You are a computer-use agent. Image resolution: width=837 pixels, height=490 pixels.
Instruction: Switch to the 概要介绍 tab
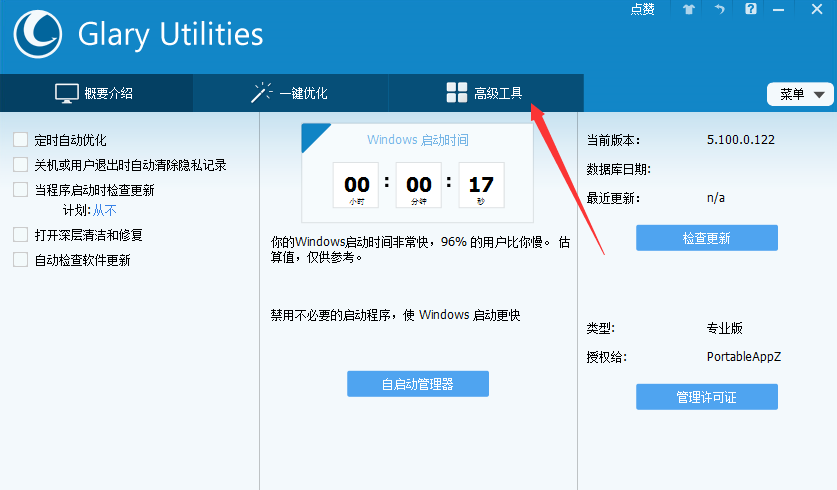coord(96,93)
